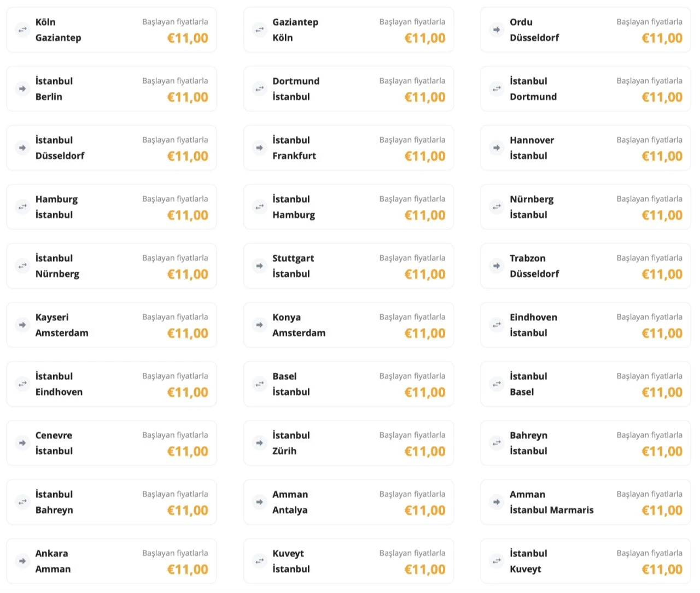Open the Amman to Antalya route card
This screenshot has width=700, height=593.
tap(348, 502)
